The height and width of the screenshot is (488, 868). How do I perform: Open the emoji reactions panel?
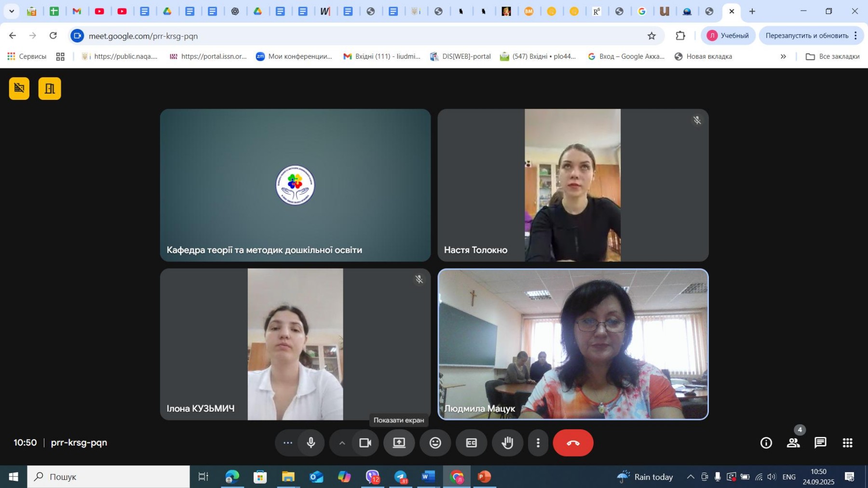(x=435, y=443)
